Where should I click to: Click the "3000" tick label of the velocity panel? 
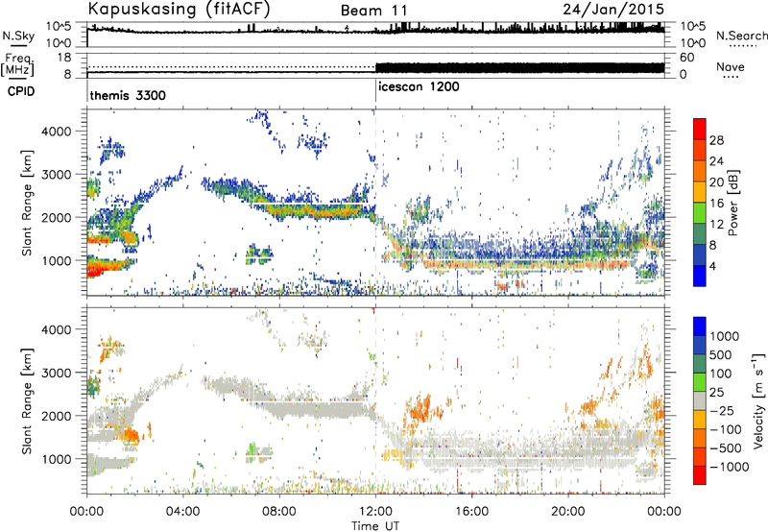click(56, 373)
